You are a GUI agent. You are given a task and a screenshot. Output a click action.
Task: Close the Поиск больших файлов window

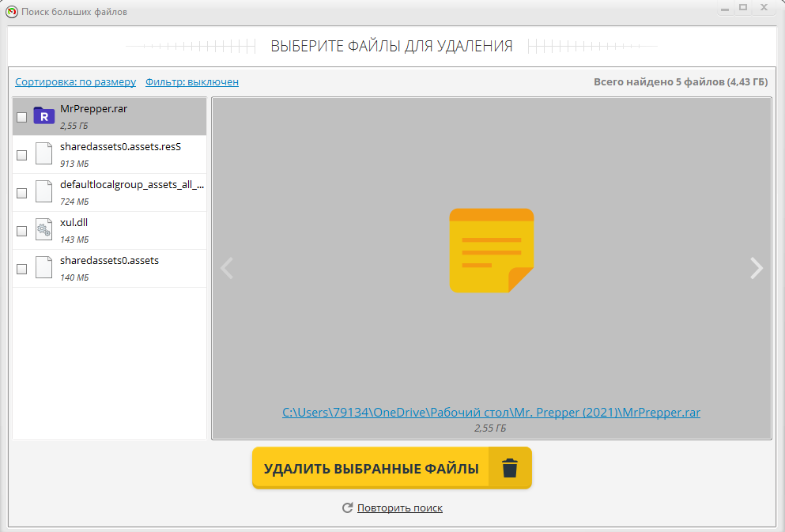pyautogui.click(x=764, y=7)
